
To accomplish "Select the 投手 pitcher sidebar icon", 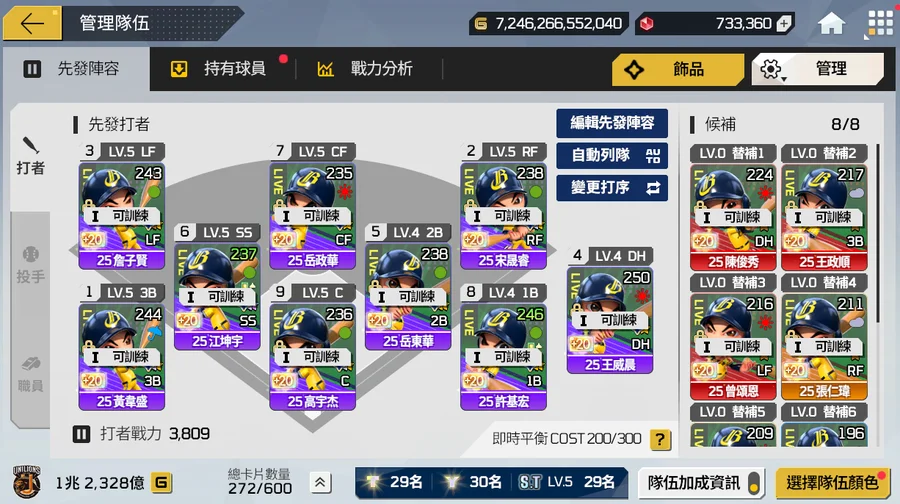I will (x=30, y=265).
